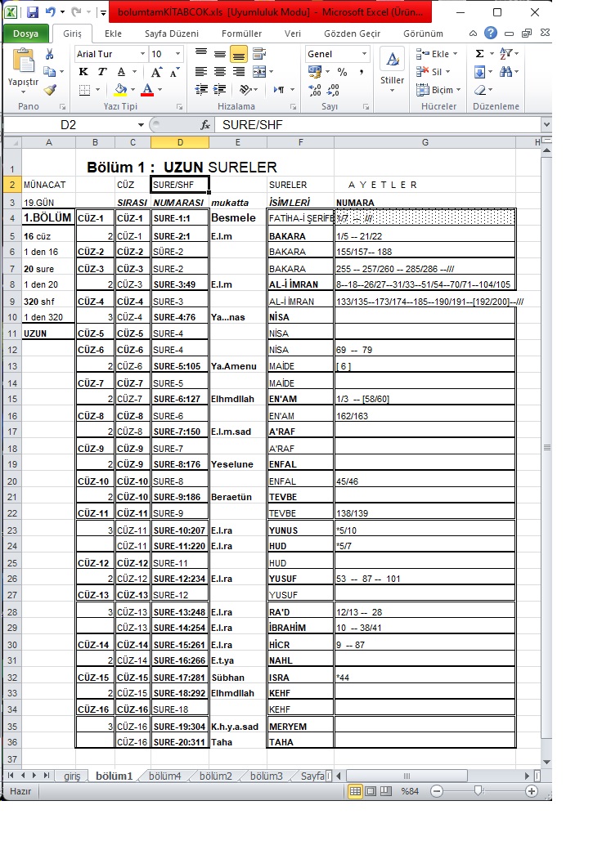Select the Format Painter brush

coord(50,89)
